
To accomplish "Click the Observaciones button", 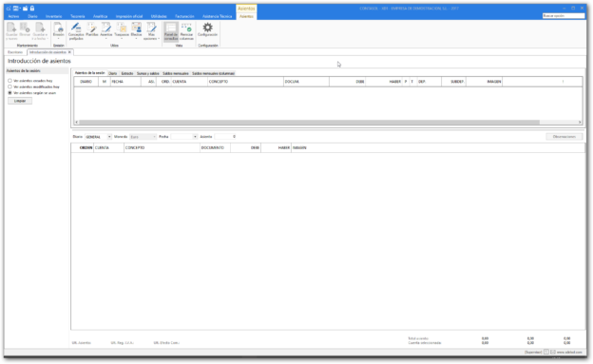I will pos(564,137).
